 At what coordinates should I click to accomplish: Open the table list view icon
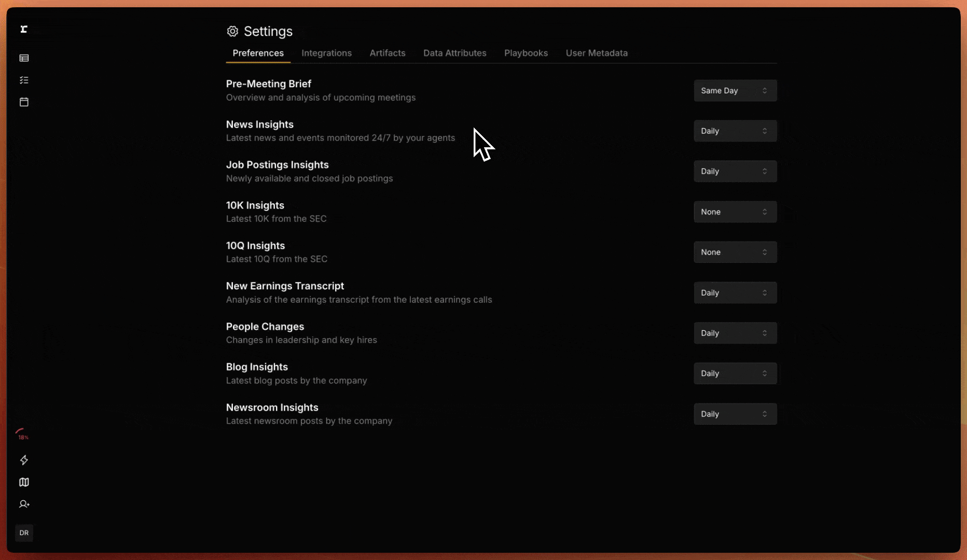pos(24,58)
